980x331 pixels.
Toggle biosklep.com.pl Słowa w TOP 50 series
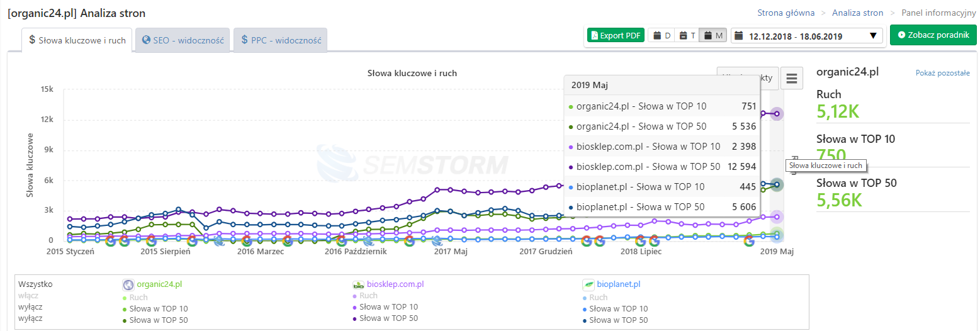tap(388, 318)
